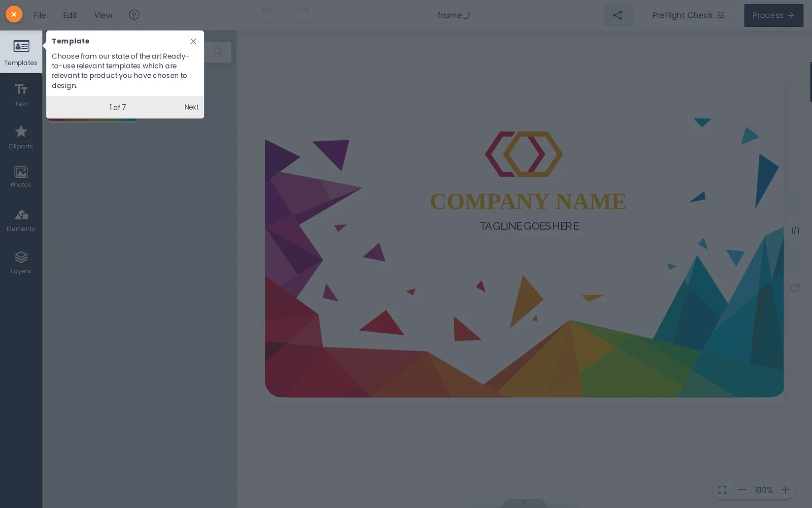Image resolution: width=812 pixels, height=508 pixels.
Task: Select the COMPANY NAME text on canvas
Action: (x=528, y=202)
